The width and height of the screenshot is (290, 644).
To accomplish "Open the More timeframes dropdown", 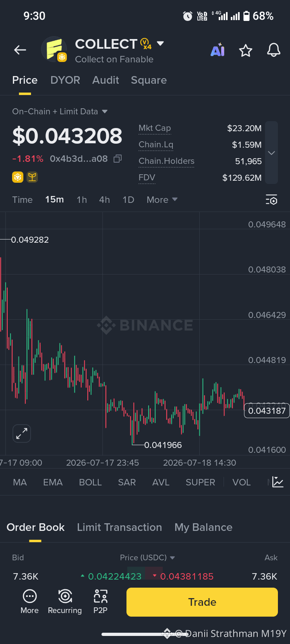I will [162, 200].
